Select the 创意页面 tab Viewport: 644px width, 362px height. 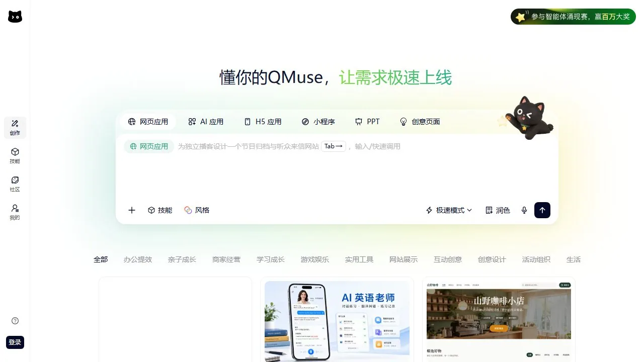(x=420, y=122)
